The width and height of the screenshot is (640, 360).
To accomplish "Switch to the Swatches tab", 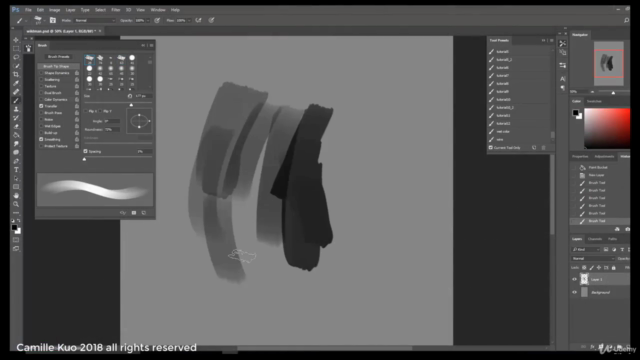I will coord(594,101).
